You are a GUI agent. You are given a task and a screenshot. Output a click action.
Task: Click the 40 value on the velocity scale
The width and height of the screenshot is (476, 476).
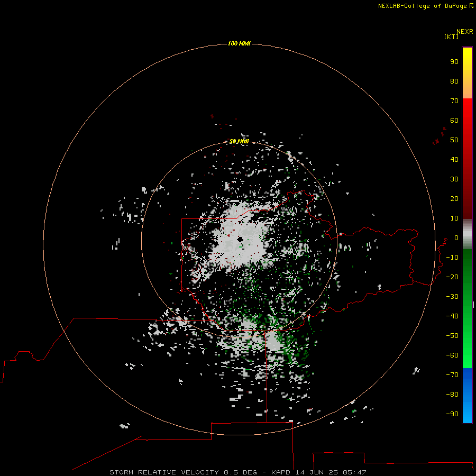coord(454,160)
